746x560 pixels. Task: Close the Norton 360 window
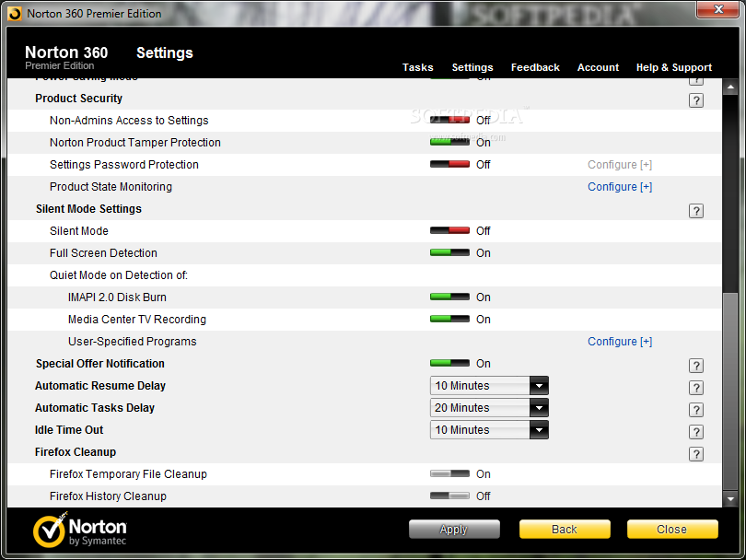pyautogui.click(x=718, y=9)
